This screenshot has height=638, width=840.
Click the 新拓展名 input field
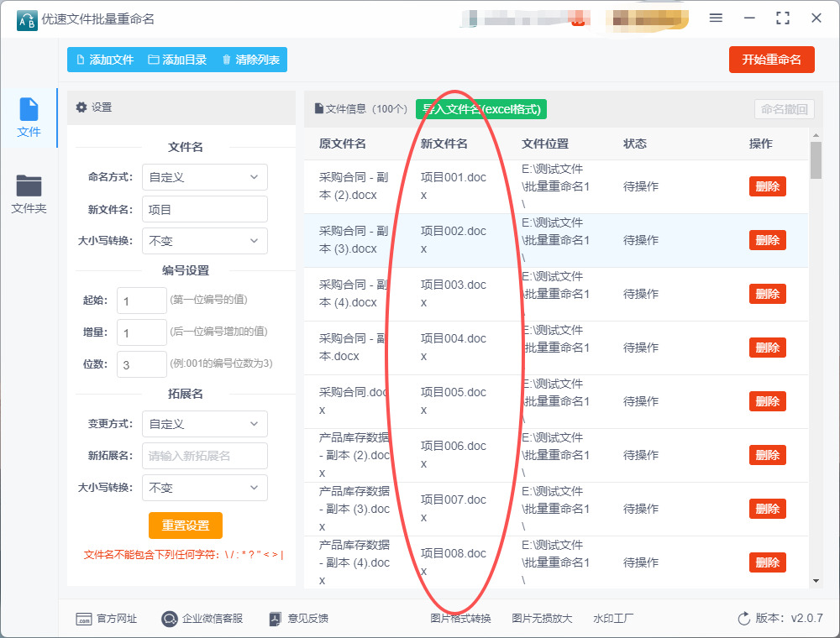pos(205,456)
